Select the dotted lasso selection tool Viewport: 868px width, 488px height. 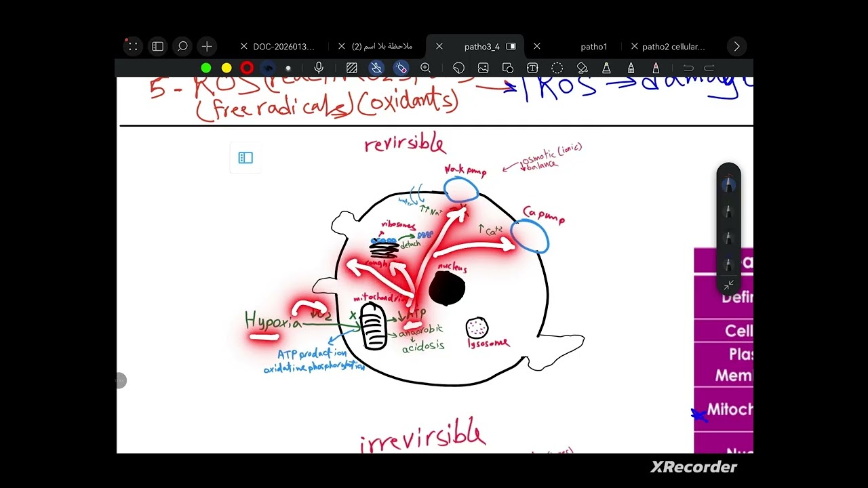pyautogui.click(x=557, y=68)
